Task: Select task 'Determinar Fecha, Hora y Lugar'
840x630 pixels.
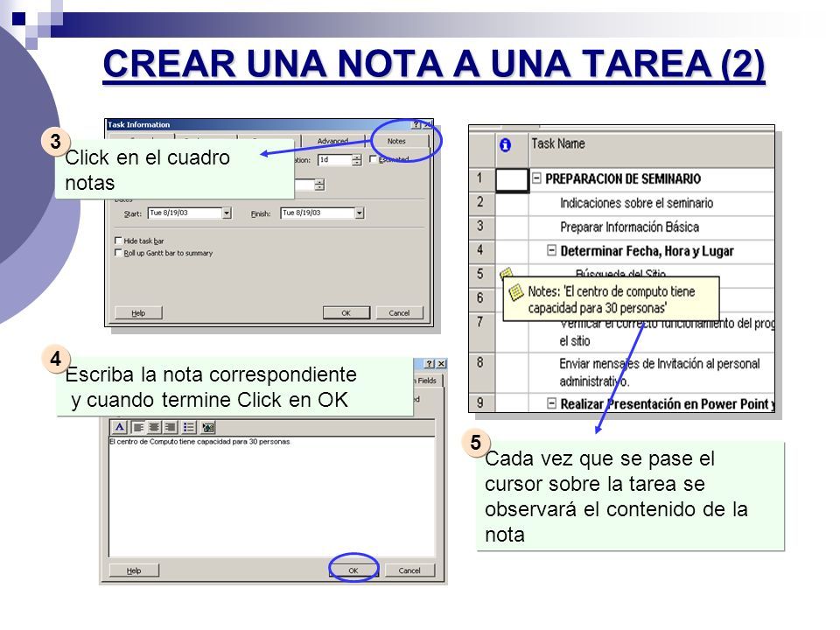Action: (647, 251)
